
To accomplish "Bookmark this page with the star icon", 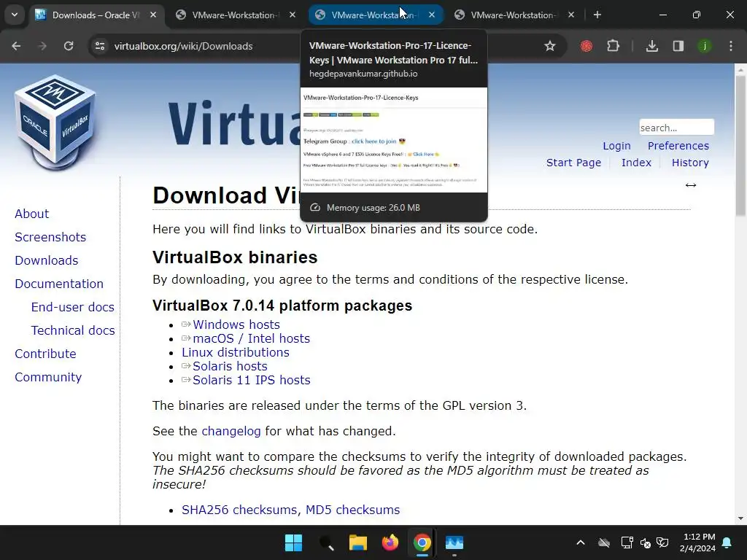I will click(x=550, y=46).
